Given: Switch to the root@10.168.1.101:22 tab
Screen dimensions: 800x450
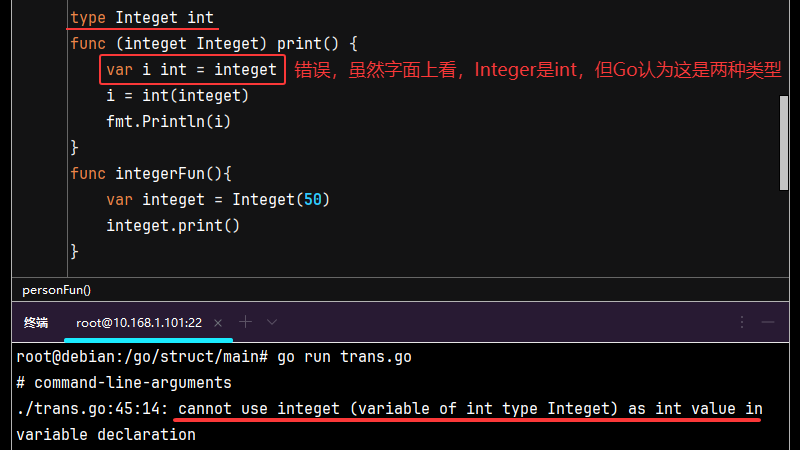Looking at the screenshot, I should click(139, 323).
